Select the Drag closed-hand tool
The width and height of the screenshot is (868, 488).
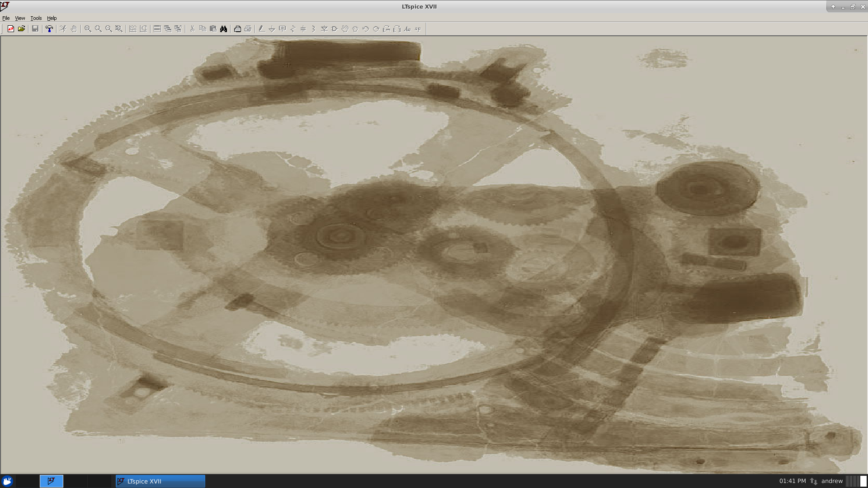pyautogui.click(x=355, y=29)
